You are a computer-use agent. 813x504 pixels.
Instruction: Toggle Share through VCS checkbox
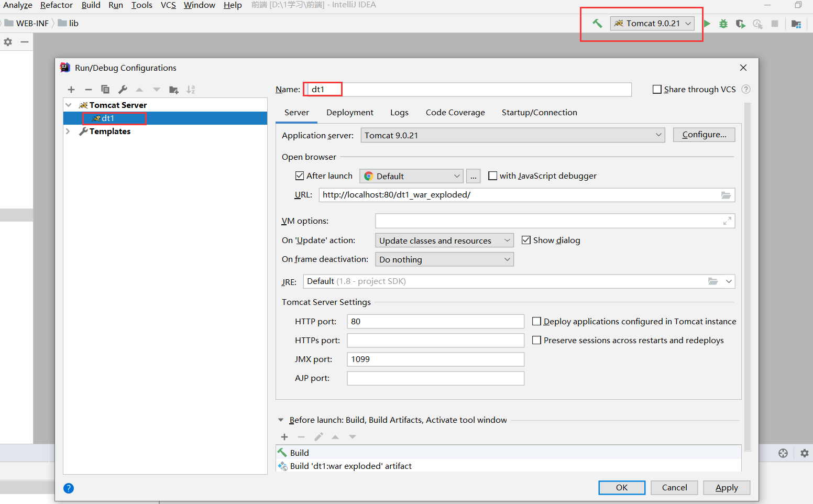click(657, 89)
